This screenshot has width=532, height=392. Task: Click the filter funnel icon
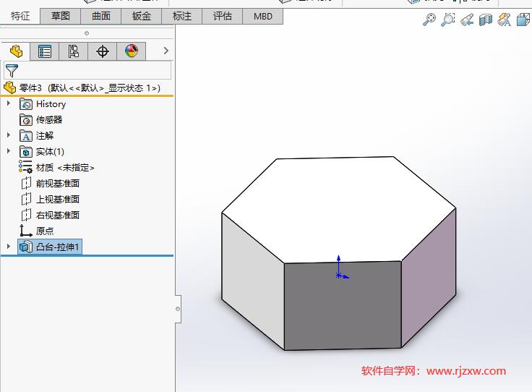(12, 71)
